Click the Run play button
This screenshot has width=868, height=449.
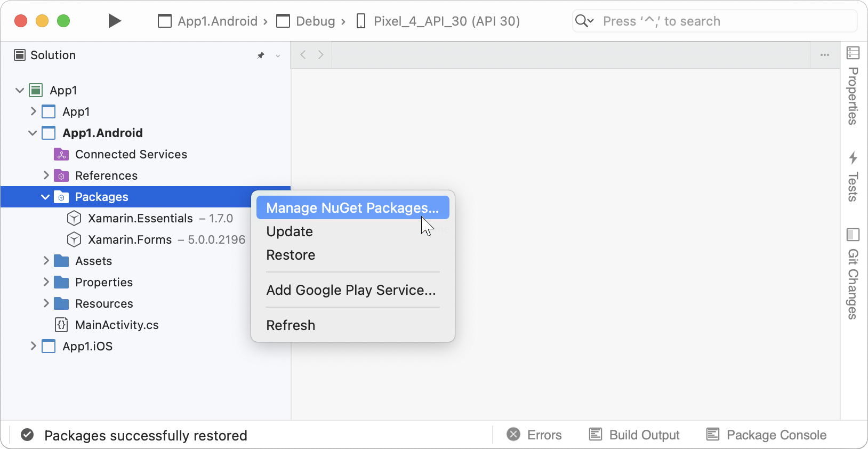click(114, 21)
